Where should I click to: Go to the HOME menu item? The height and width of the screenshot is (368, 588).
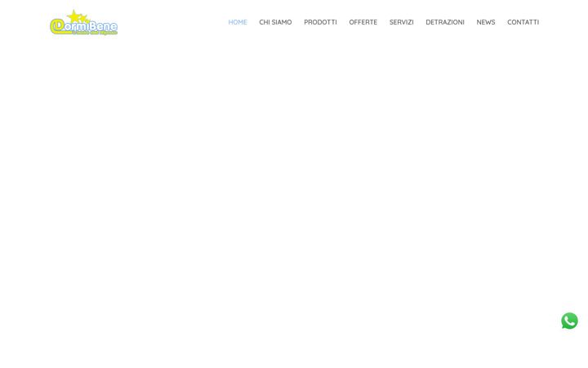coord(238,22)
